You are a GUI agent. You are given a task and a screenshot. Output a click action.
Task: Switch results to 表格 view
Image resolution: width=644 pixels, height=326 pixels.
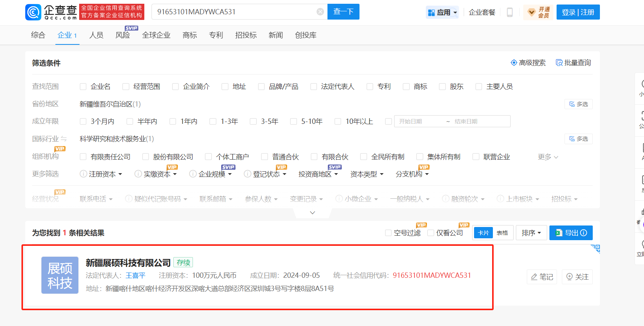(502, 233)
